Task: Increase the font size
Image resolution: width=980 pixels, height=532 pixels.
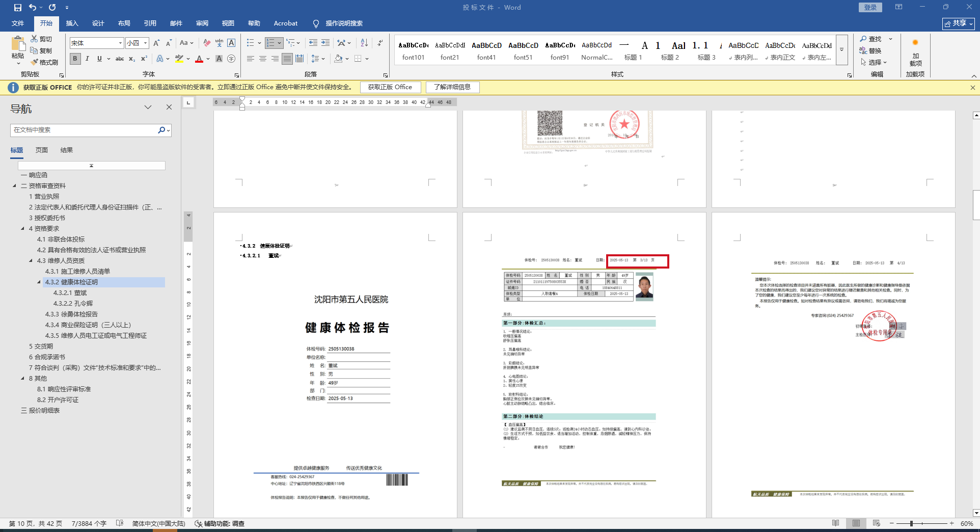Action: pos(156,43)
